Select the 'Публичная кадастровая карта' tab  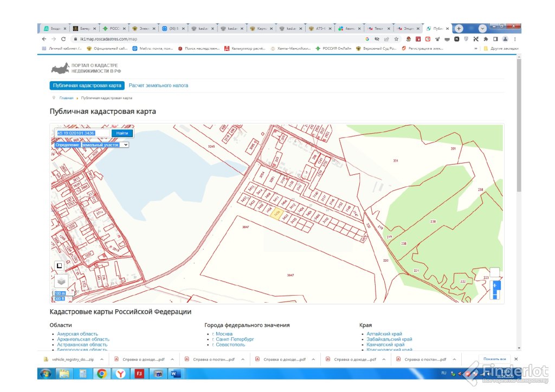point(86,86)
